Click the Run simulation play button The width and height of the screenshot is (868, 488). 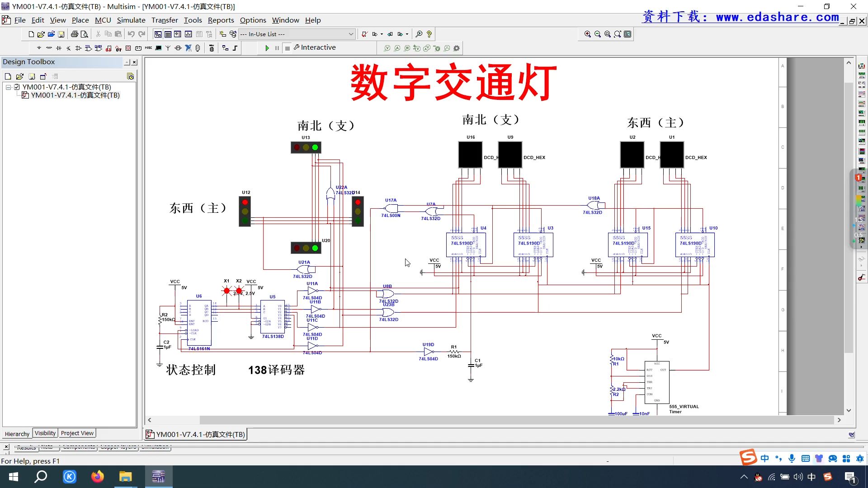[266, 47]
